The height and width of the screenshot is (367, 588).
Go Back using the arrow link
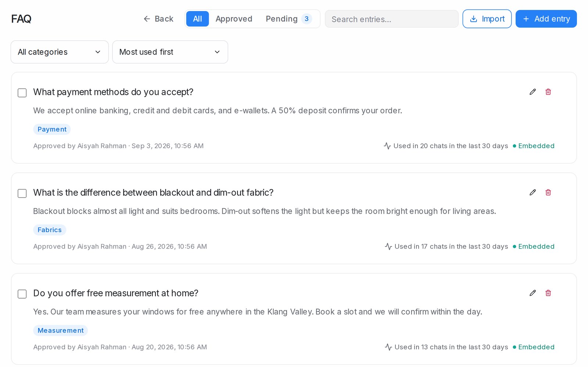(x=158, y=19)
